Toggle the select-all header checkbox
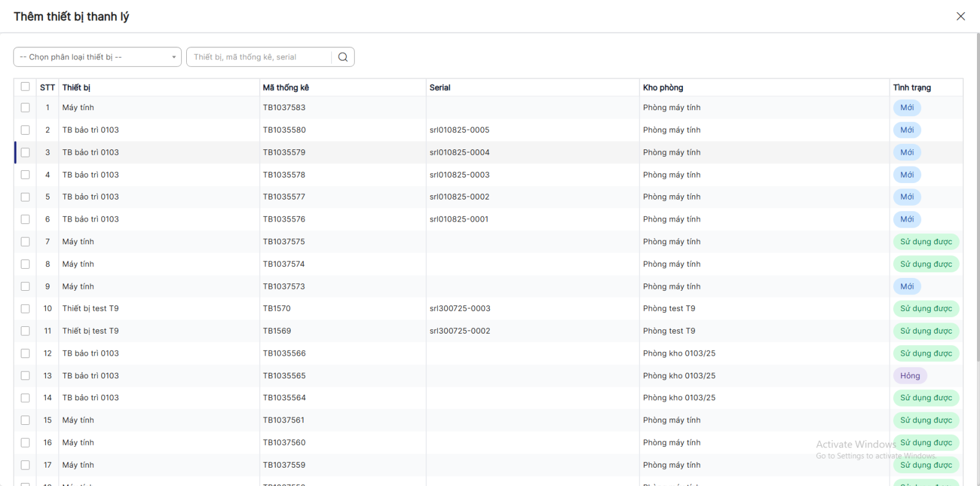The width and height of the screenshot is (980, 486). 25,87
